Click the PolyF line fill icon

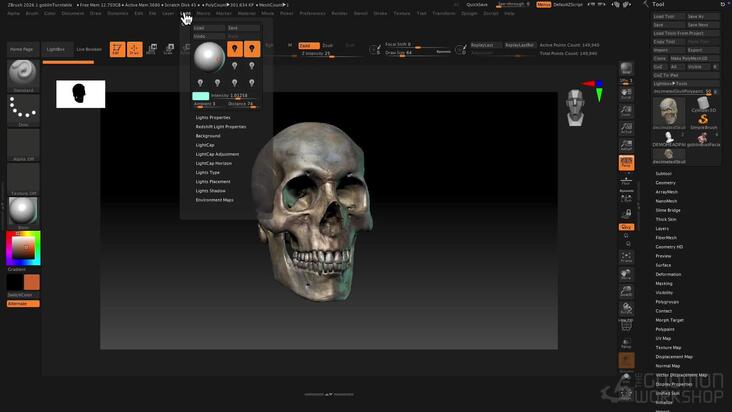click(626, 326)
